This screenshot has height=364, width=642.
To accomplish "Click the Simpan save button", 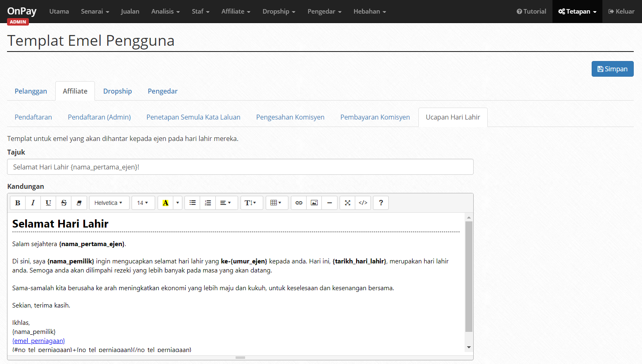I will pos(613,69).
